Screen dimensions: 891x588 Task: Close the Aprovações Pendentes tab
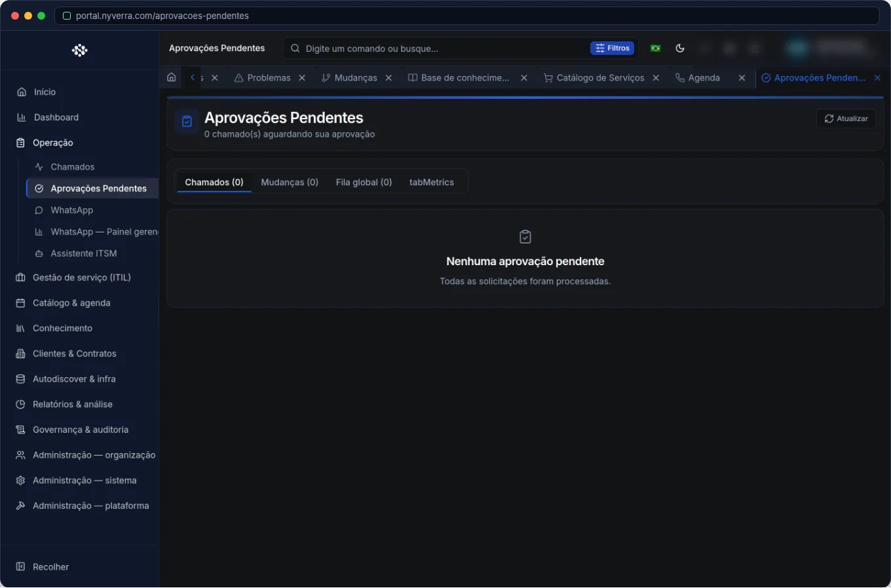click(x=877, y=78)
